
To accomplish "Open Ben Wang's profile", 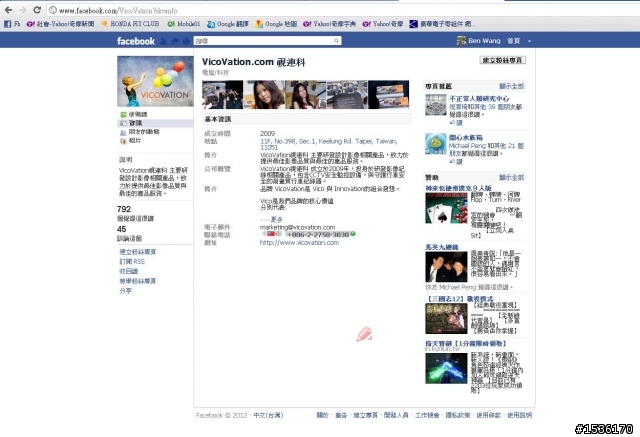I will click(x=478, y=41).
